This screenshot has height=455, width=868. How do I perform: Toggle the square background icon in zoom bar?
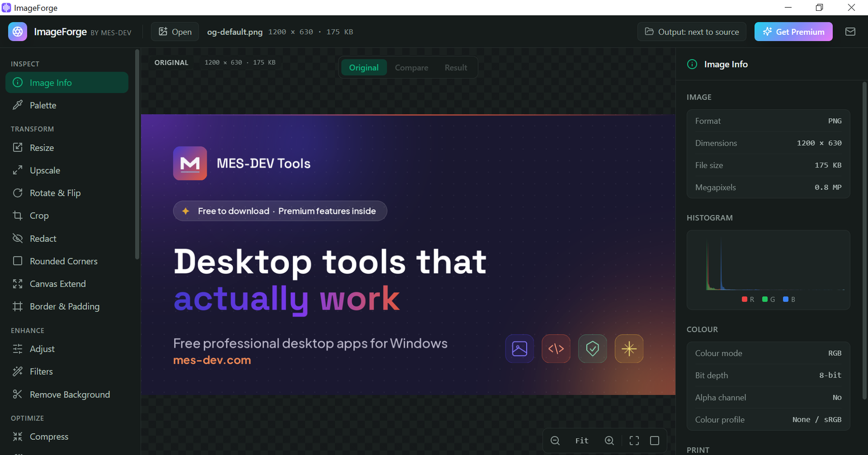pyautogui.click(x=655, y=440)
